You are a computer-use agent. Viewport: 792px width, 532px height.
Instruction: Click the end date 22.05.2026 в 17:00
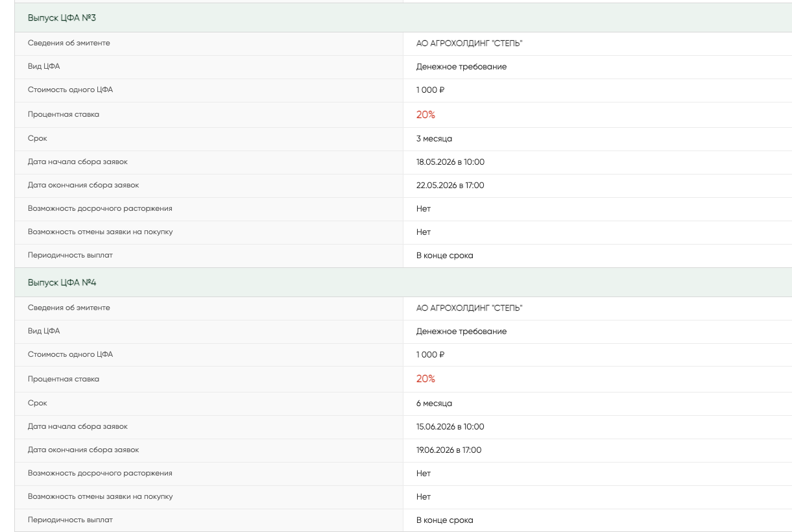pos(450,186)
